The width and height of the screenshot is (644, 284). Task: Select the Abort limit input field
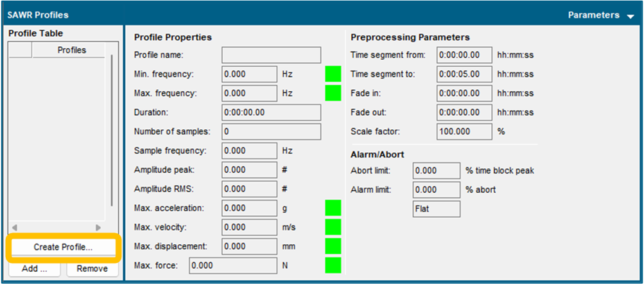coord(437,171)
